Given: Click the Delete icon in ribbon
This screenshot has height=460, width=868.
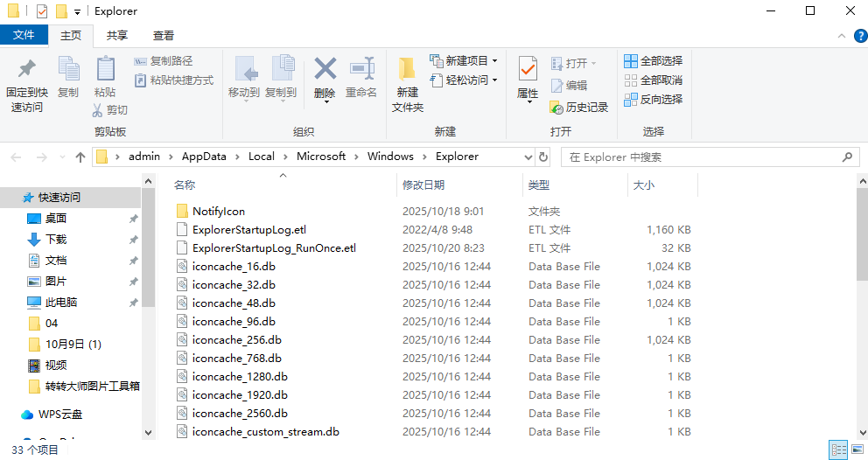Looking at the screenshot, I should pyautogui.click(x=325, y=69).
